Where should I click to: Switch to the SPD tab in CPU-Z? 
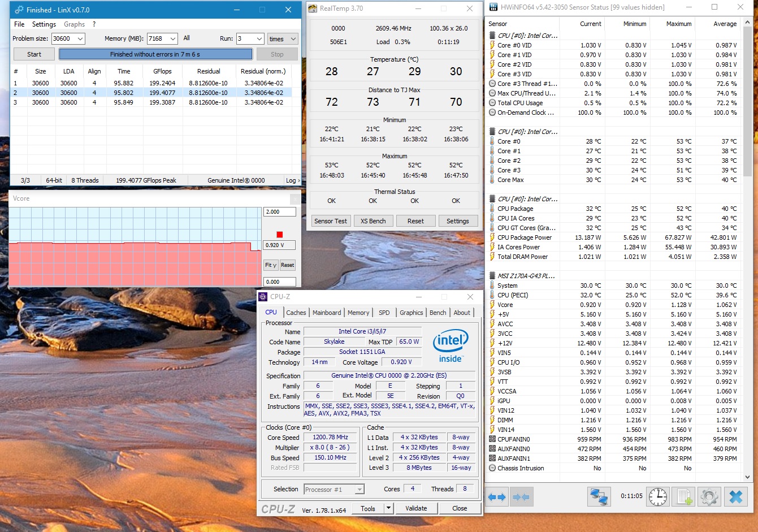pyautogui.click(x=384, y=313)
